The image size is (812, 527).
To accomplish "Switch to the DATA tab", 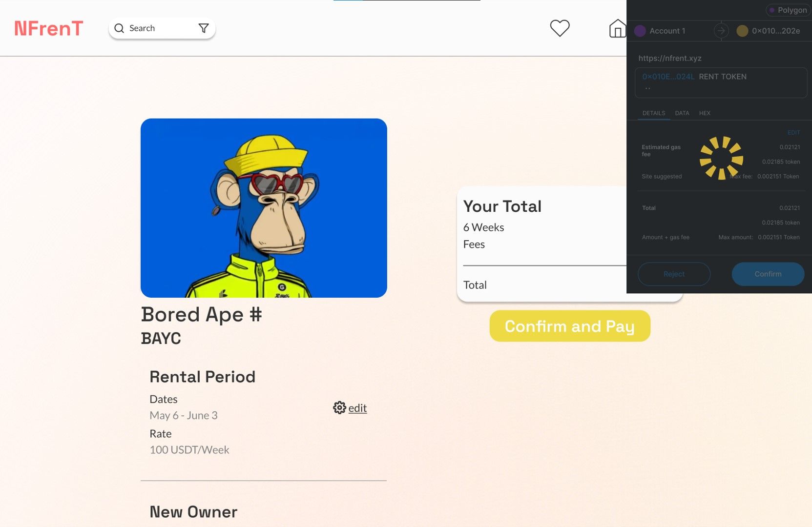I will tap(682, 113).
